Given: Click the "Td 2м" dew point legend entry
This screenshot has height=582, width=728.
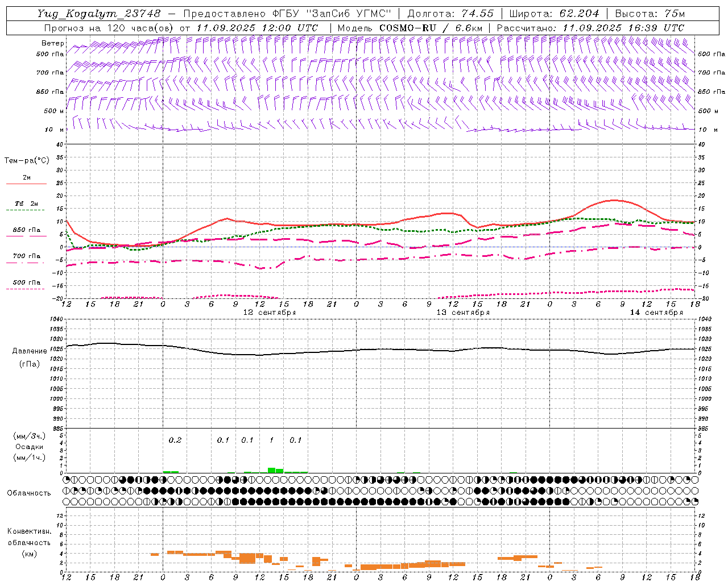Looking at the screenshot, I should point(27,203).
